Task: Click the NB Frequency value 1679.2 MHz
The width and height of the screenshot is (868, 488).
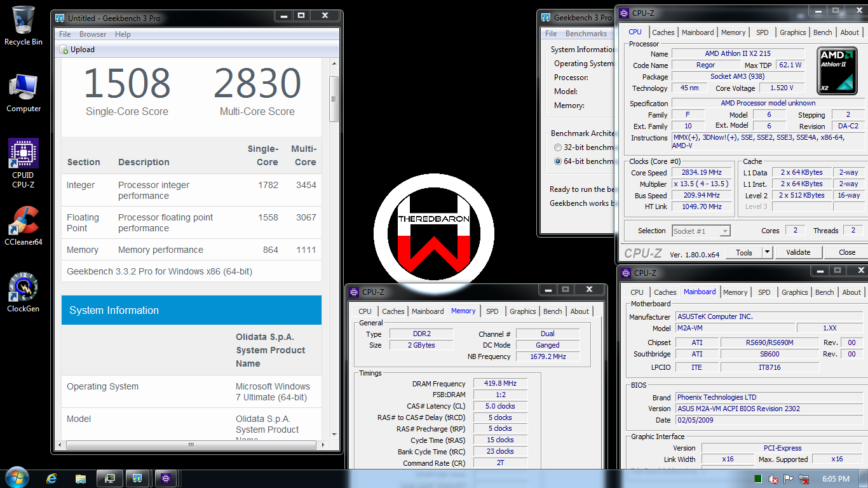Action: (548, 356)
